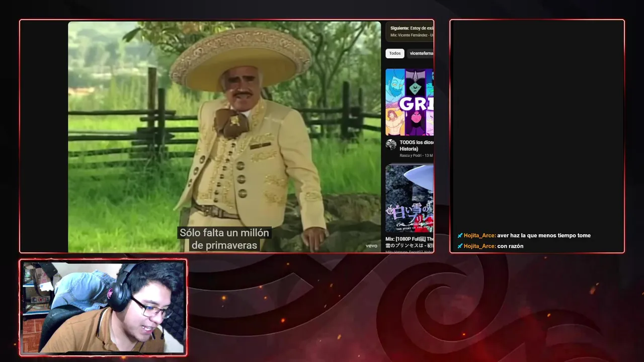Open the 'Siguiente: Estoy de...' up-next panel

(410, 31)
